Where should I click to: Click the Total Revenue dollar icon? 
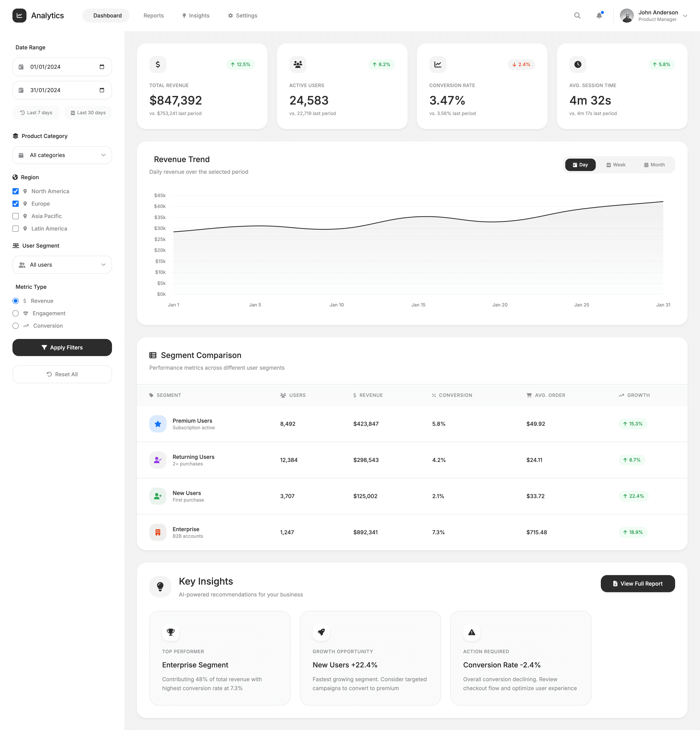point(157,65)
